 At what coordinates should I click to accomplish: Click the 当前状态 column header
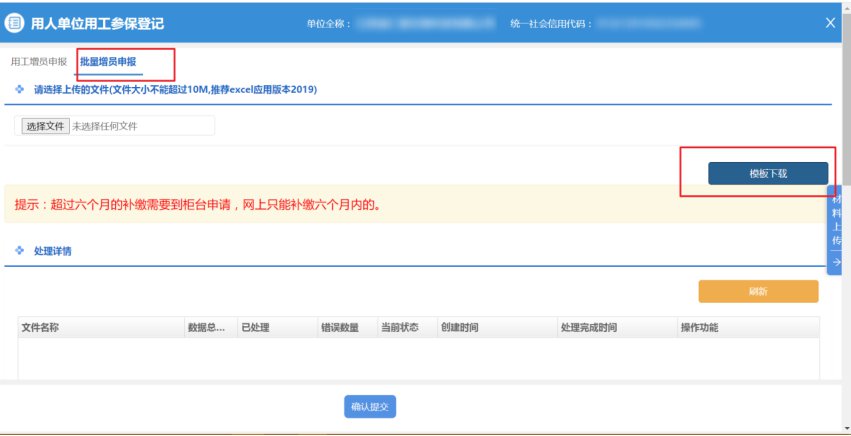[x=400, y=327]
